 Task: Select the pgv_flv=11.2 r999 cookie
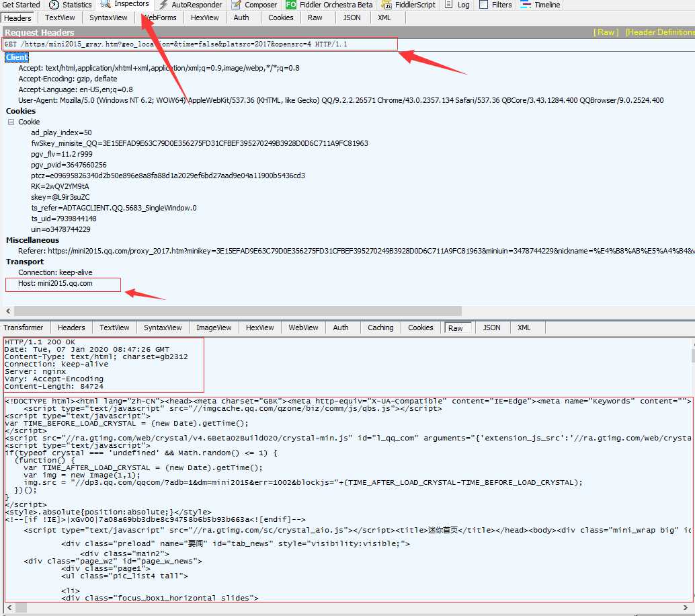(x=62, y=154)
